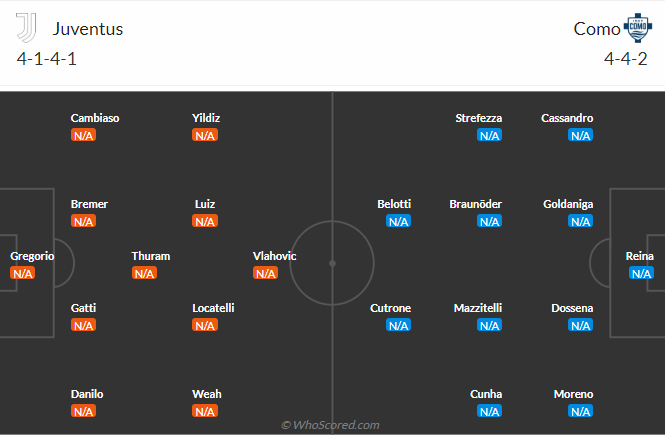Select Vlahovic's N/A rating badge
Screen dimensions: 665x435
point(265,273)
